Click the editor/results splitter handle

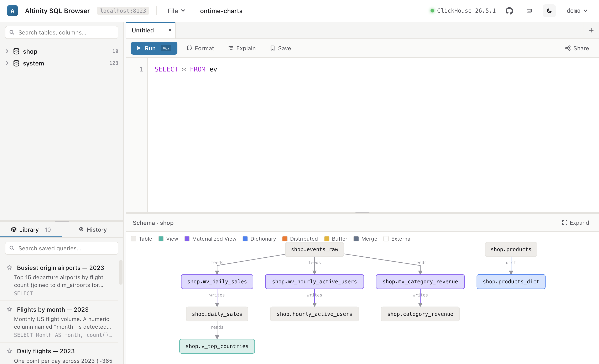click(x=362, y=213)
